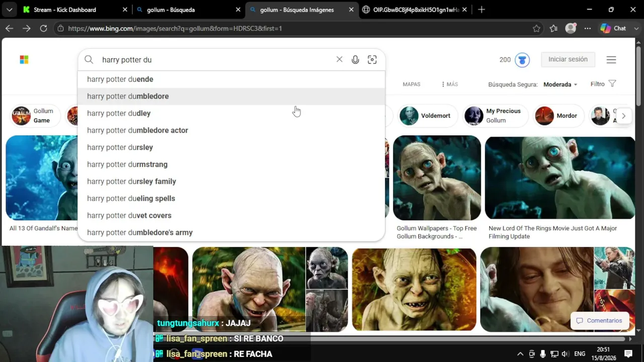Choose 'harry potter dueling spells' suggestion
This screenshot has height=362, width=644.
(x=231, y=199)
